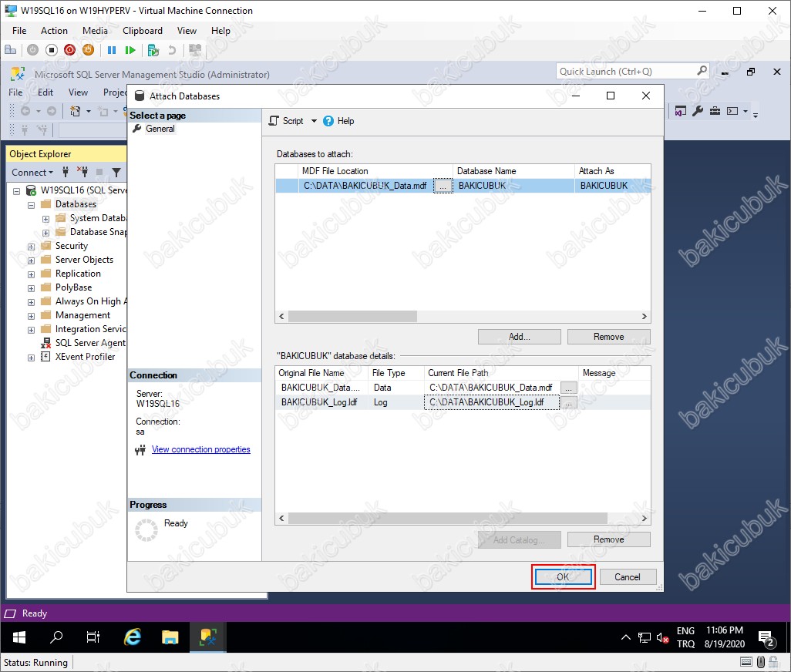Viewport: 791px width, 672px height.
Task: Open File Explorer from taskbar
Action: pos(170,638)
